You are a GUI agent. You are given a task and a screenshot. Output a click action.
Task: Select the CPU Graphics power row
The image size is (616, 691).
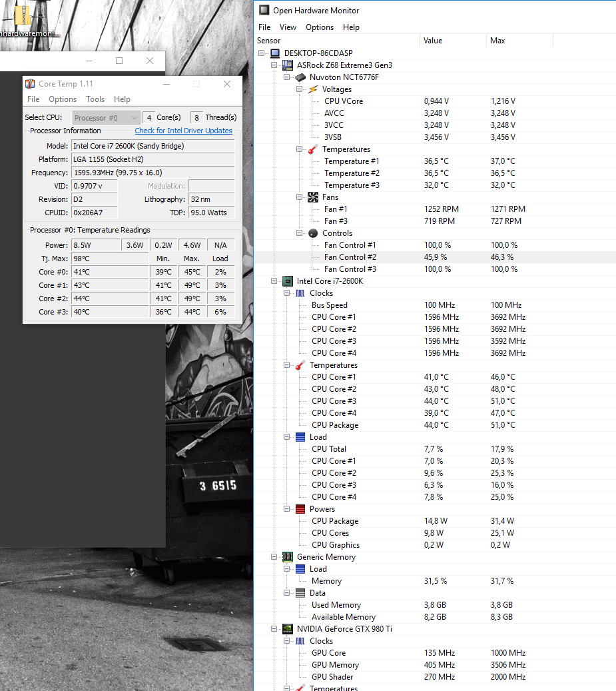435,545
